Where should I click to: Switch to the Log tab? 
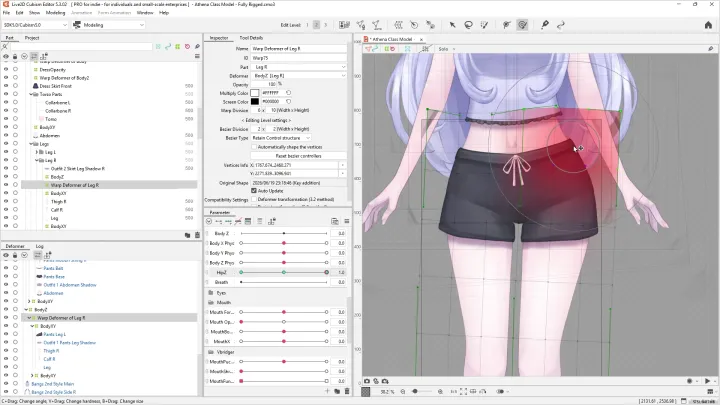tap(39, 246)
